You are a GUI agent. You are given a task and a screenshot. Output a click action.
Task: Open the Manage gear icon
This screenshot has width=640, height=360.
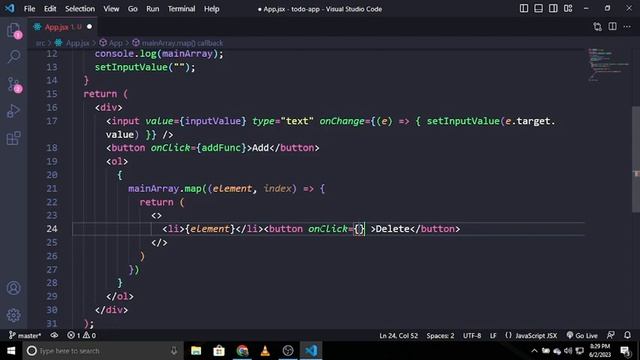point(13,315)
